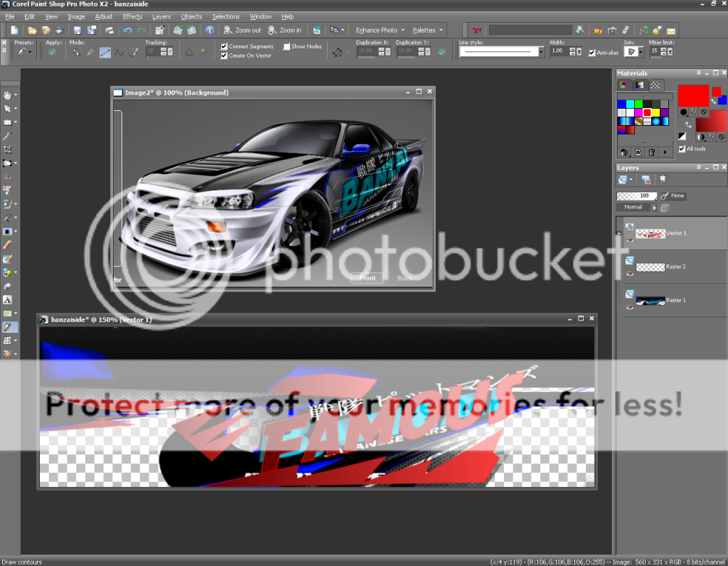Select the Text tool
The width and height of the screenshot is (728, 566).
(8, 300)
